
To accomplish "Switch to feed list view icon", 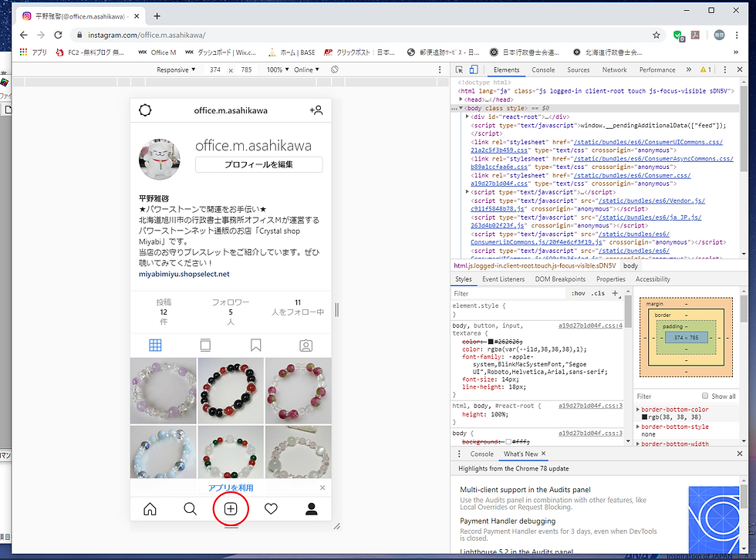I will (205, 345).
